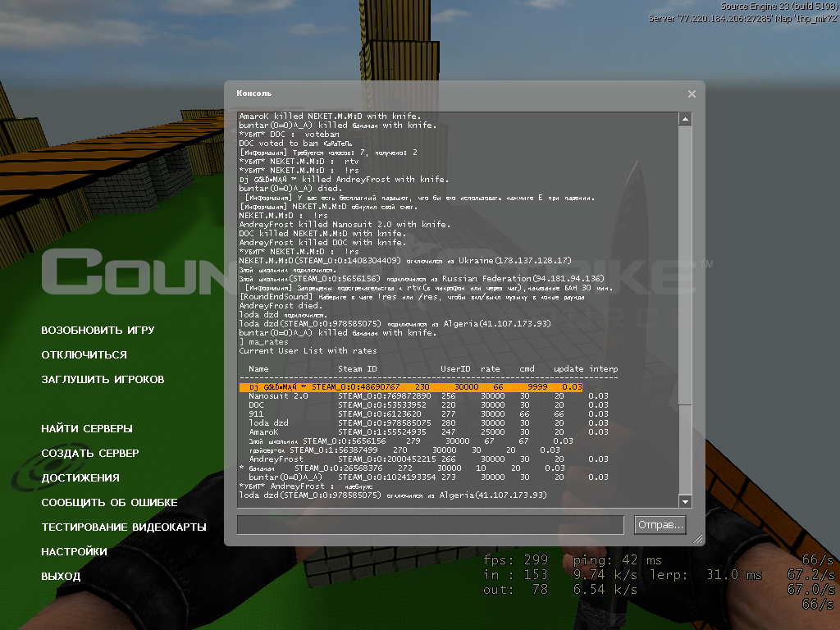
Task: Click the console vertical scrollbar thumb
Action: [685, 265]
